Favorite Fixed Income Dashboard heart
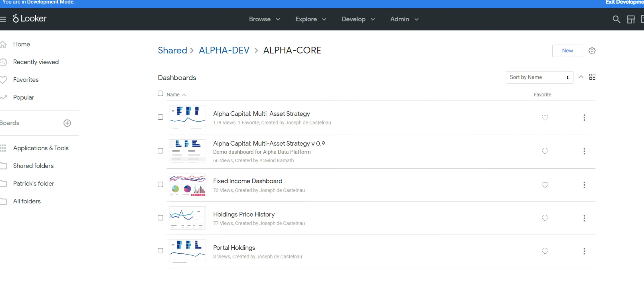Image resolution: width=644 pixels, height=282 pixels. point(545,185)
